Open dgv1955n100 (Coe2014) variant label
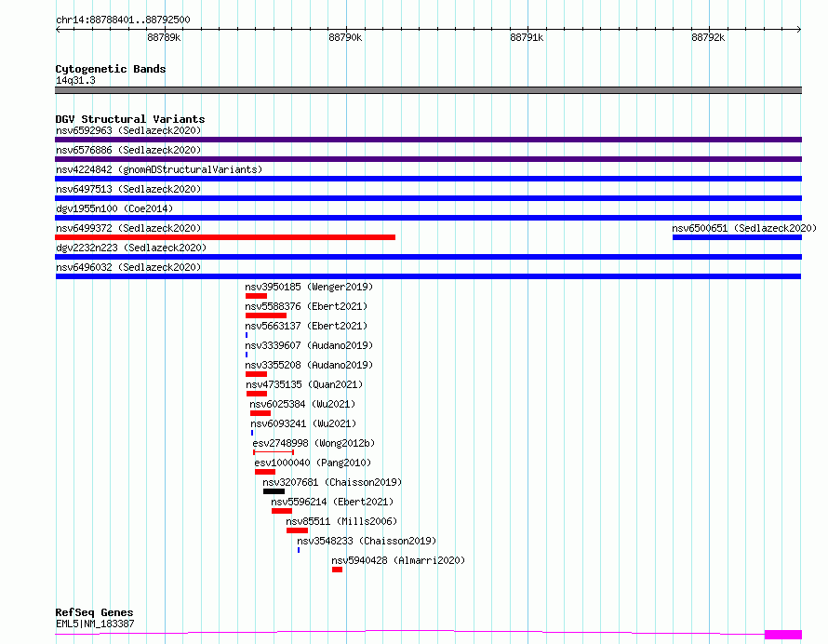 point(114,208)
